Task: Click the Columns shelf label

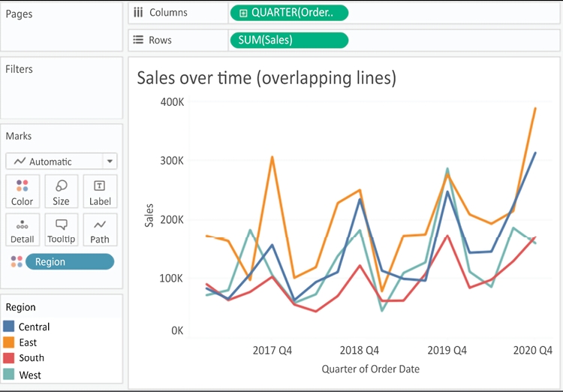Action: [x=168, y=13]
